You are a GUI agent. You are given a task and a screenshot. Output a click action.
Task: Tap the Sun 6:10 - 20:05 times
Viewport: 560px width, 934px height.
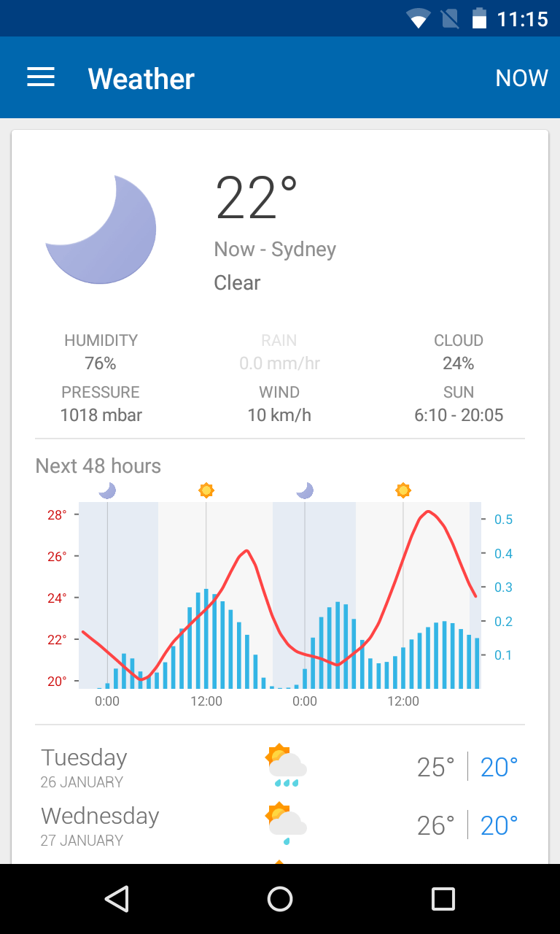[459, 404]
